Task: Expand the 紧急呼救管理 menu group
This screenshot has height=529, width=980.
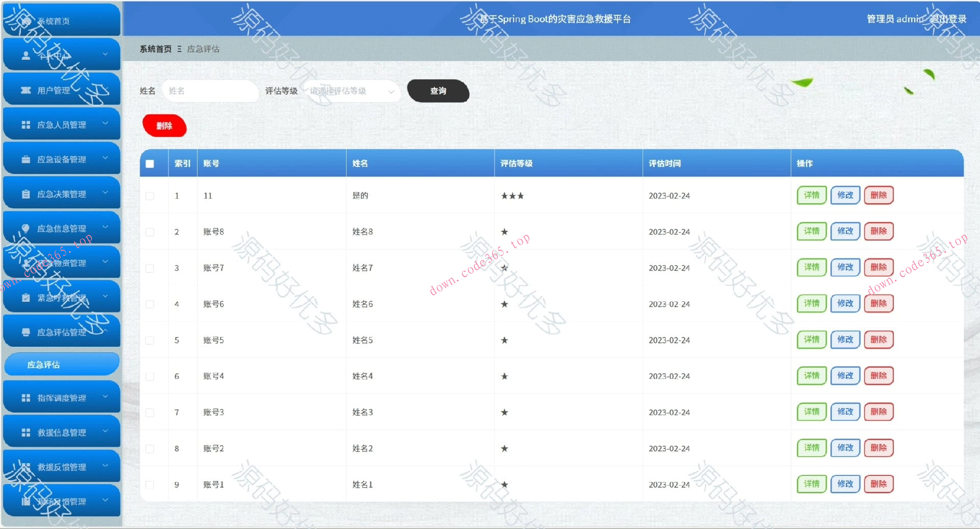Action: (x=61, y=297)
